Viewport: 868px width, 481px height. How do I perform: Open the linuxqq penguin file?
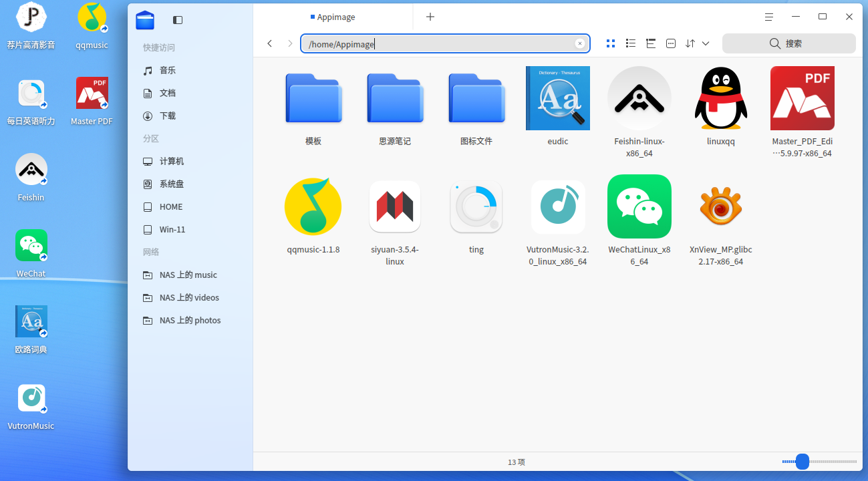point(720,98)
